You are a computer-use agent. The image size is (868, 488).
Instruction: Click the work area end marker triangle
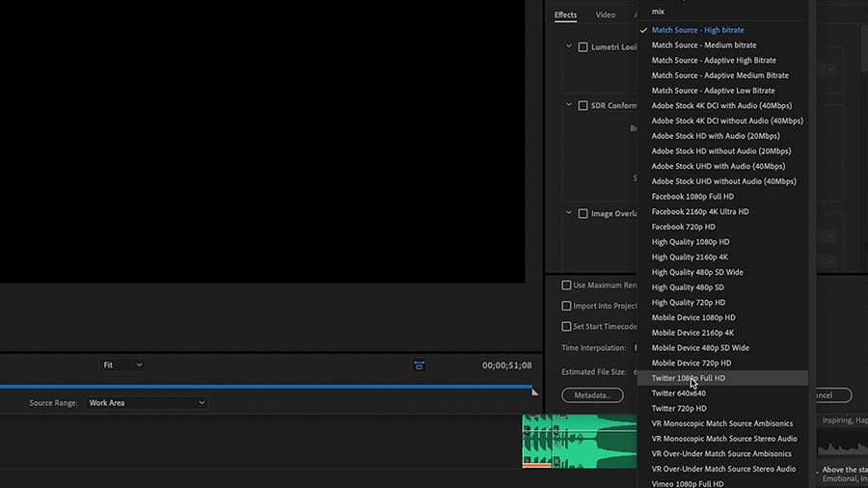pyautogui.click(x=534, y=393)
